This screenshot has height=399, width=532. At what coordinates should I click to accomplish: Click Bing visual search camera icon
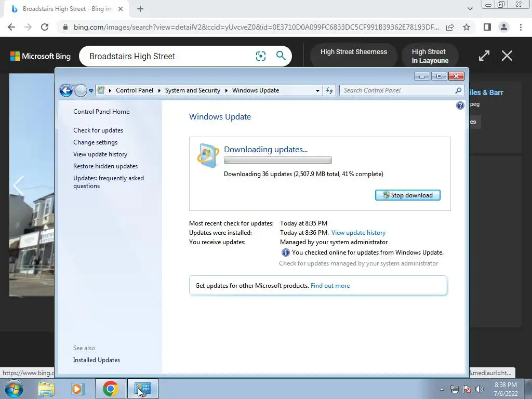[x=261, y=56]
